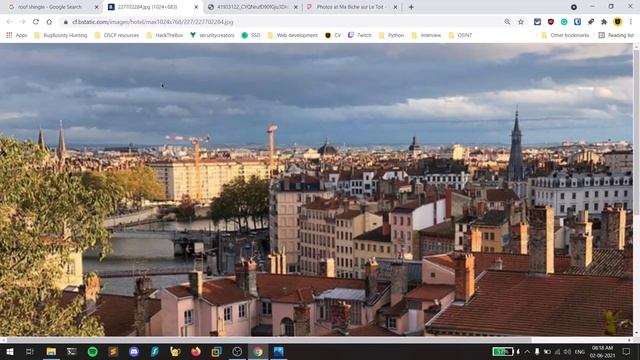
Task: Reload the current page
Action: [36, 22]
